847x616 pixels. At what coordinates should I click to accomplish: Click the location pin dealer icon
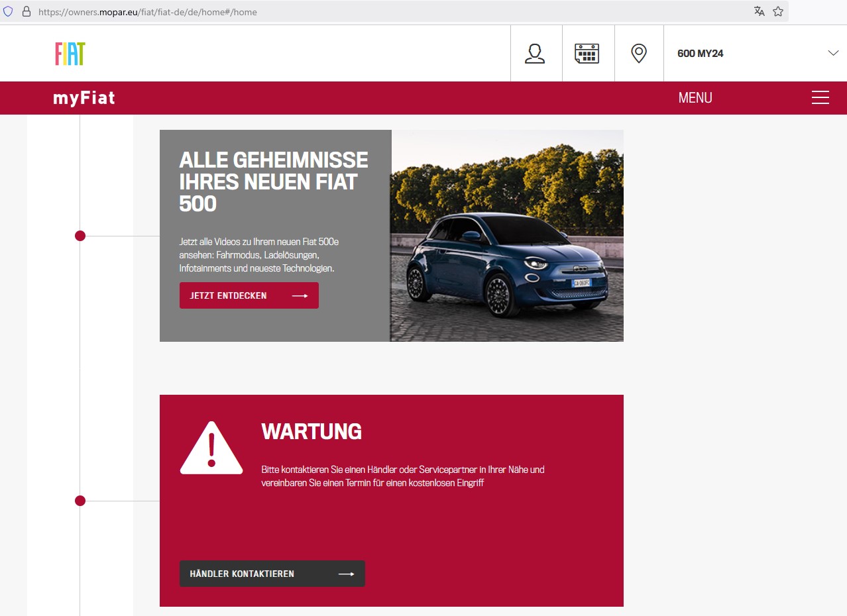[638, 54]
